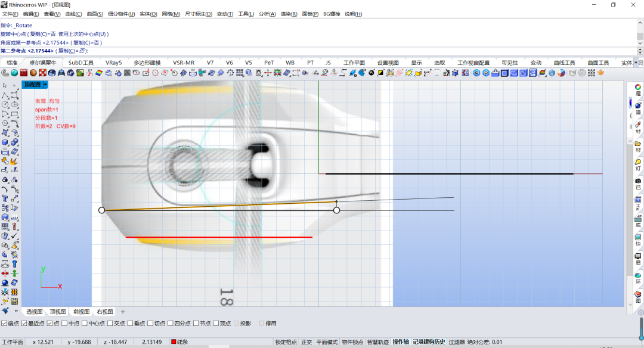The height and width of the screenshot is (348, 644).
Task: Click the orange sphere render icon
Action: click(33, 73)
